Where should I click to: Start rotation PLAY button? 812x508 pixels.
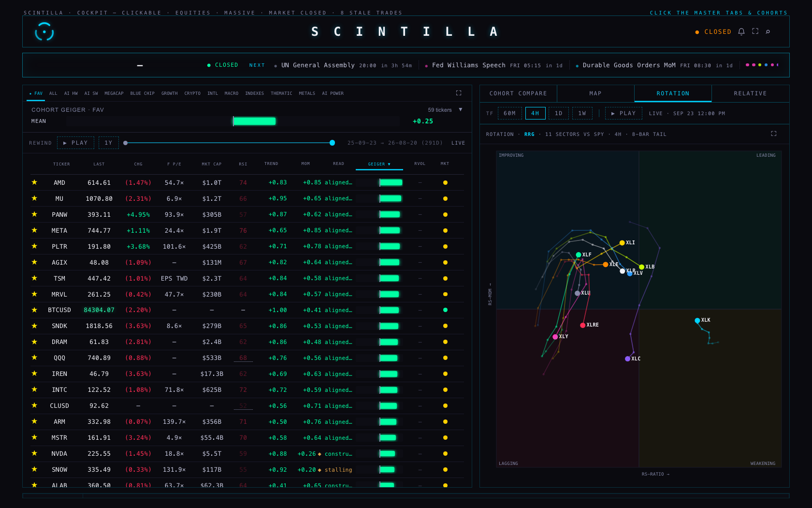(x=623, y=113)
